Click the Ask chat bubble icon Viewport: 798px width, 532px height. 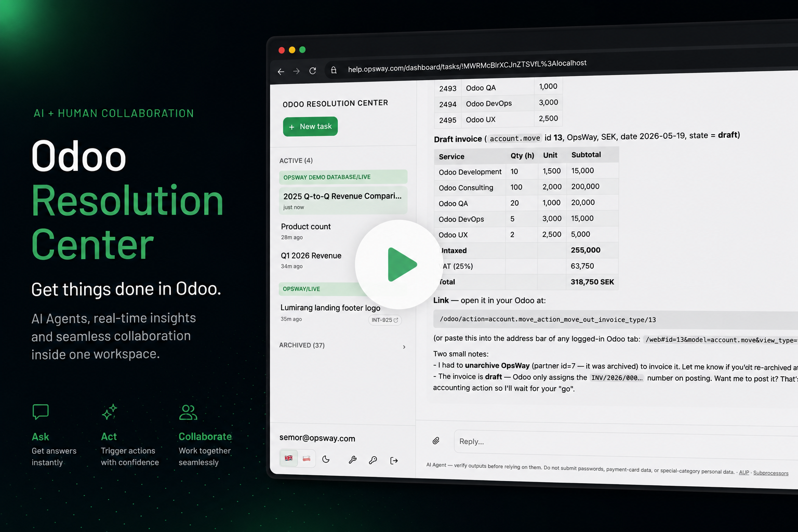(41, 411)
